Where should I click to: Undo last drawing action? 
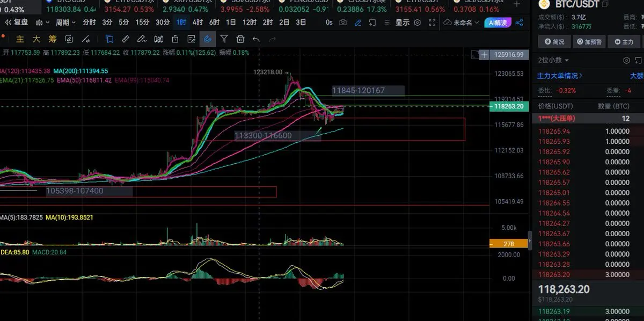point(256,39)
